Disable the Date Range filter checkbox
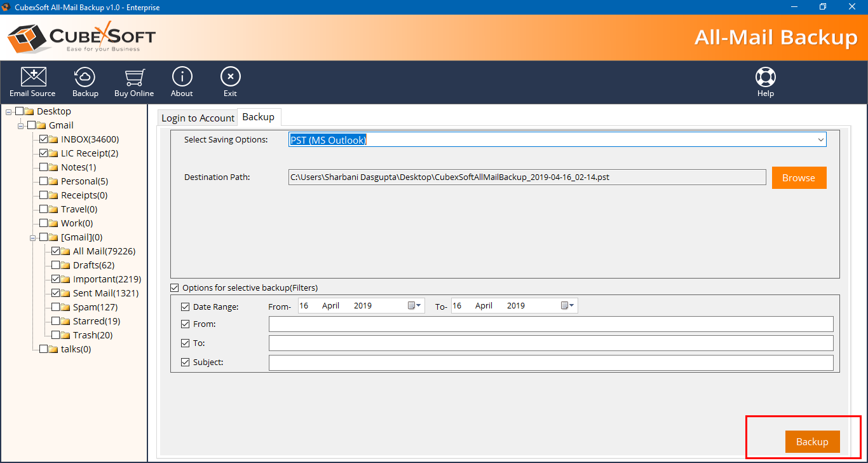This screenshot has height=463, width=868. 186,307
